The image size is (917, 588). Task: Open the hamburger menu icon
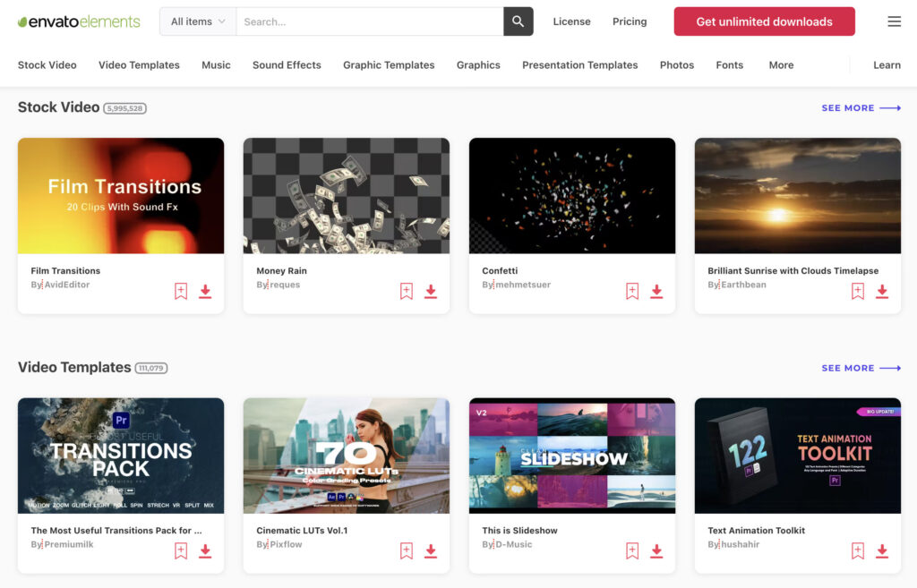coord(894,21)
